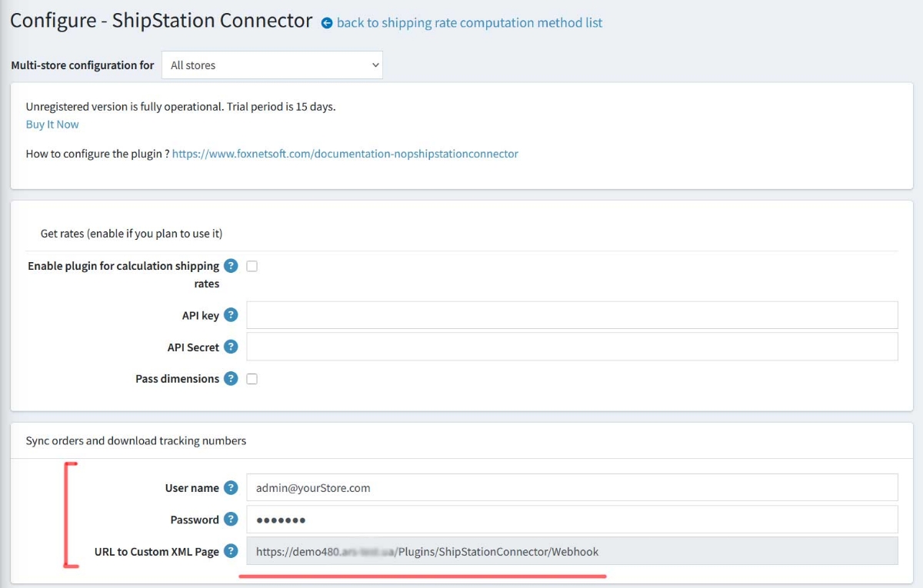Screen dimensions: 923x588
Task: Enable plugin for calculation shipping rates checkbox
Action: 252,267
